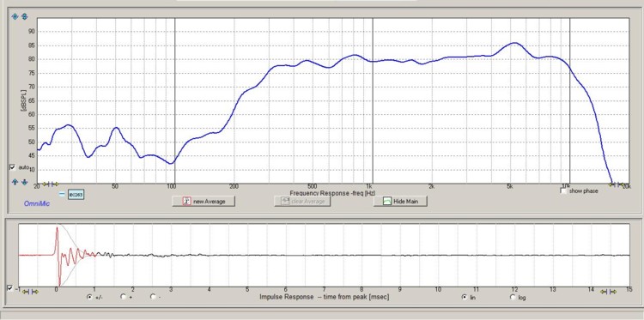The image size is (644, 320).
Task: Click the small curve label box under graph
Action: point(76,195)
